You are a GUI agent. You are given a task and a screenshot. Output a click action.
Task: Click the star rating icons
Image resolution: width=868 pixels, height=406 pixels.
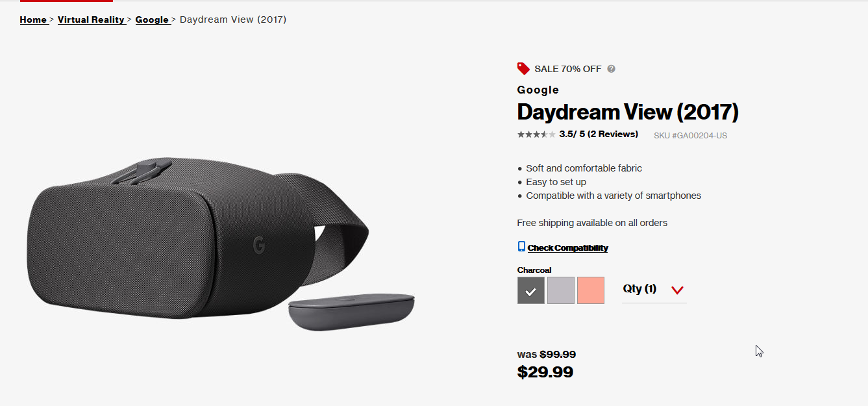(536, 134)
